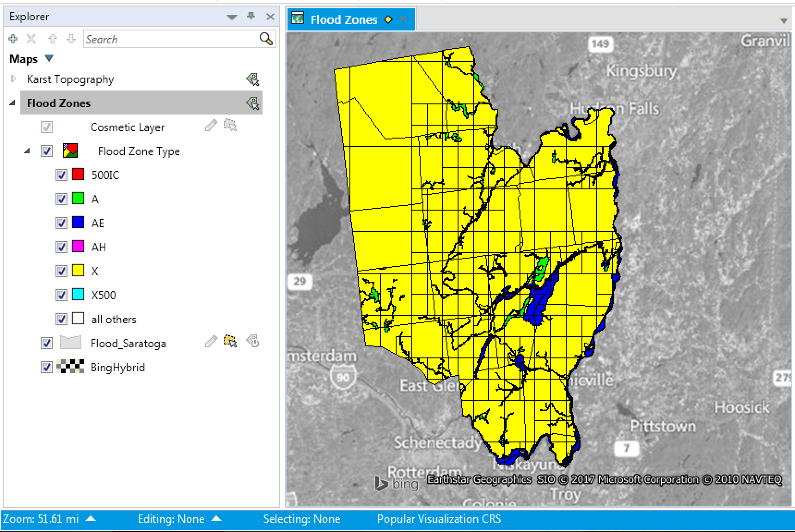The width and height of the screenshot is (795, 532).
Task: Click Popular Visualization CRS in the status bar
Action: (x=439, y=519)
